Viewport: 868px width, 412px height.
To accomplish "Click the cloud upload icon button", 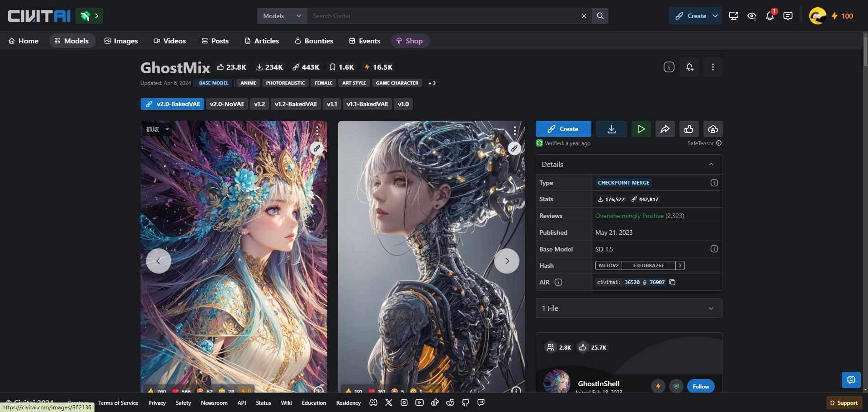I will pos(713,129).
